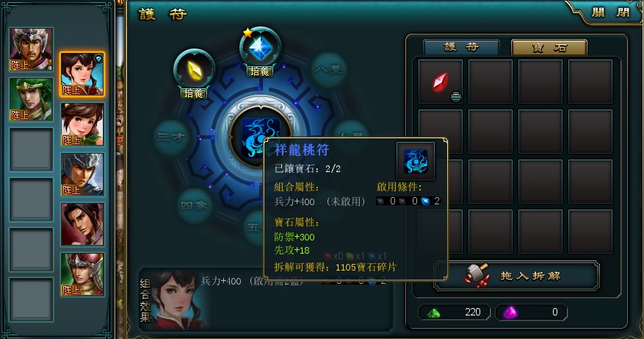Select the highlighted female hero portrait
This screenshot has height=339, width=644.
[82, 74]
